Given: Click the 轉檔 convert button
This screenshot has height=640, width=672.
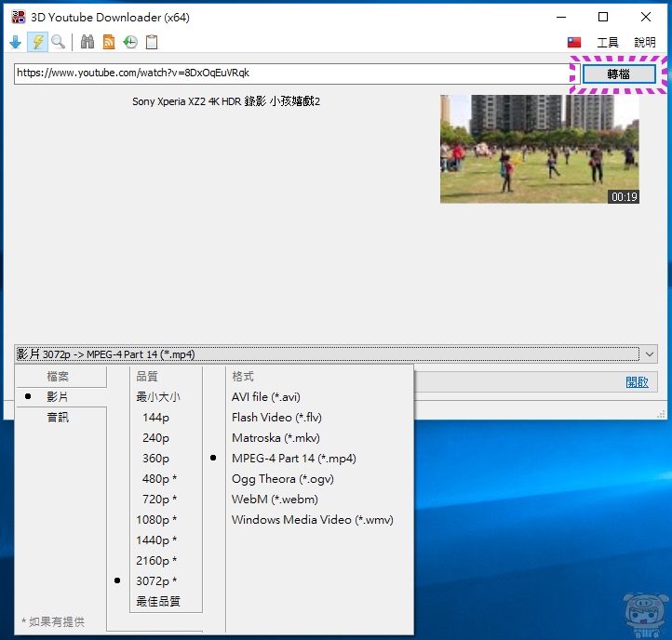Looking at the screenshot, I should pyautogui.click(x=618, y=73).
